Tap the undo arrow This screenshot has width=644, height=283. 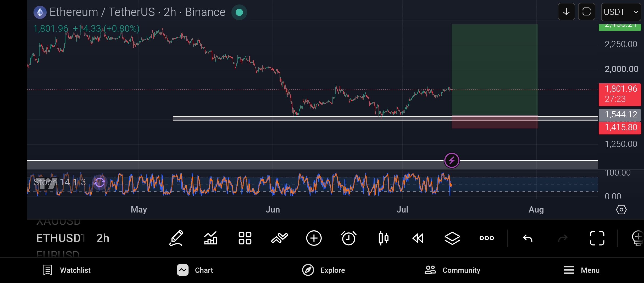point(528,238)
